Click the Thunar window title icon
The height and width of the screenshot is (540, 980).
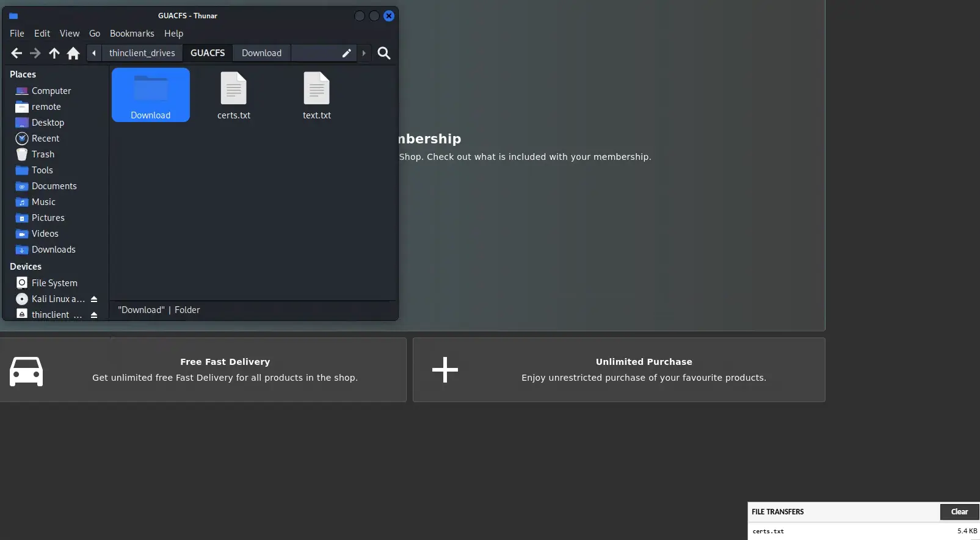point(13,16)
